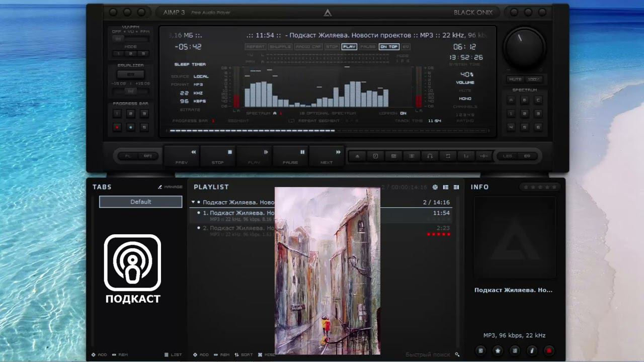Skip to the previous track with PREV
Image resolution: width=644 pixels, height=362 pixels.
pos(182,156)
